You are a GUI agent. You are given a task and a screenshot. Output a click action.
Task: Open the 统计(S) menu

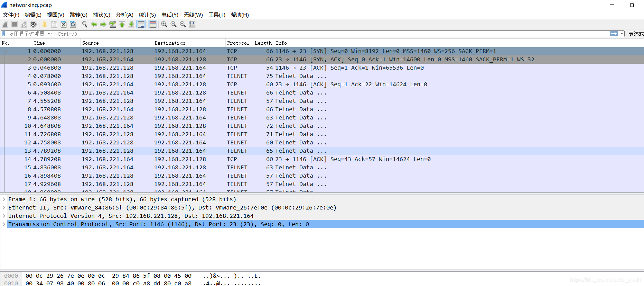(147, 15)
